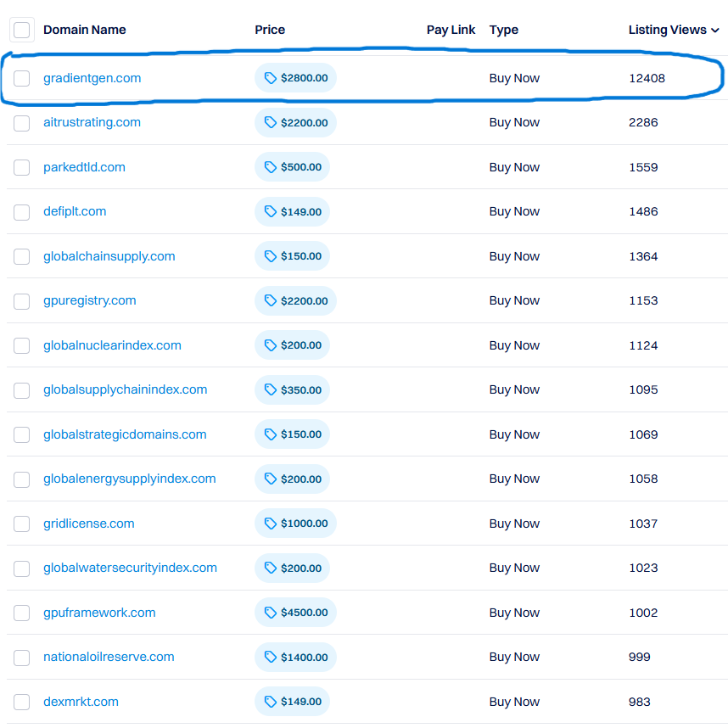Select globalstrategicdomains.com via checkbox
Screen dimensions: 728x728
[22, 434]
